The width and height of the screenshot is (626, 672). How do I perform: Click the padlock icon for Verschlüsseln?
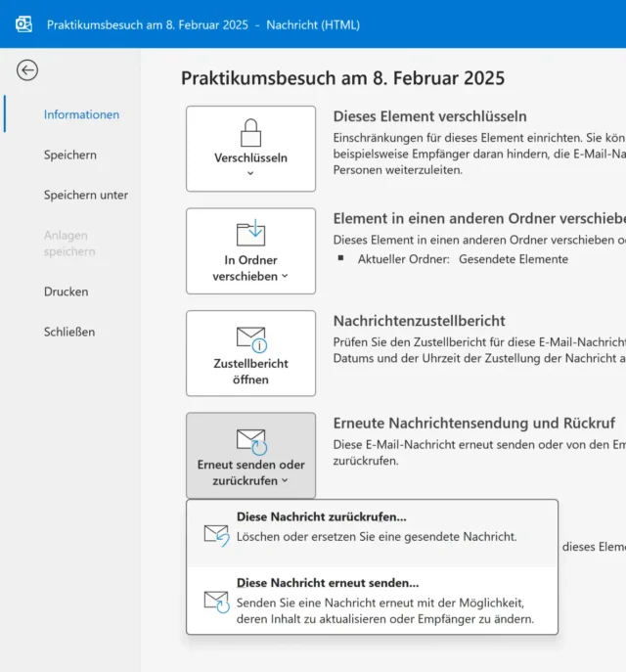(251, 131)
